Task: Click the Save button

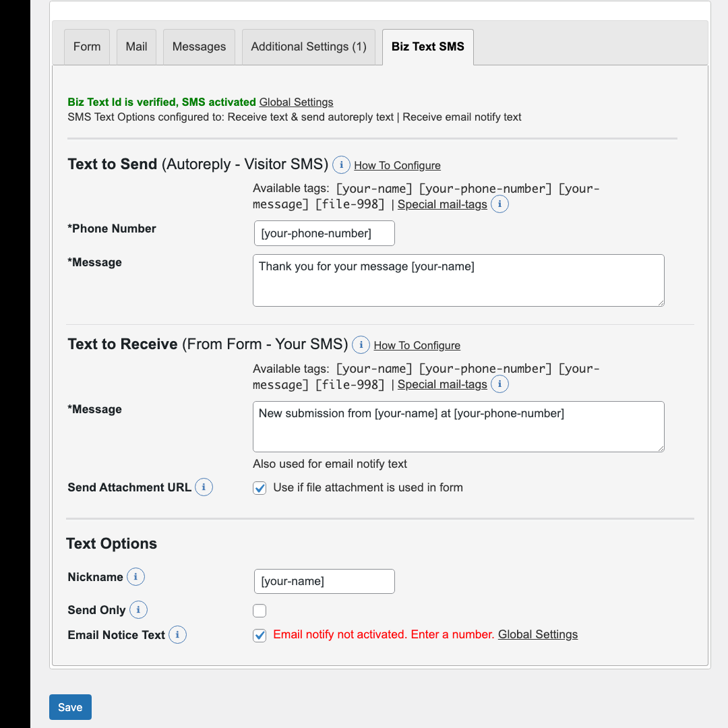Action: coord(70,707)
